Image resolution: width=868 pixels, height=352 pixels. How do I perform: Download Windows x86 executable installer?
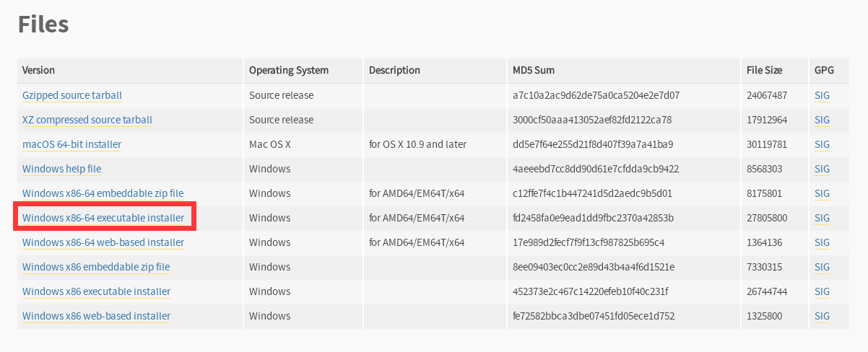click(x=96, y=291)
